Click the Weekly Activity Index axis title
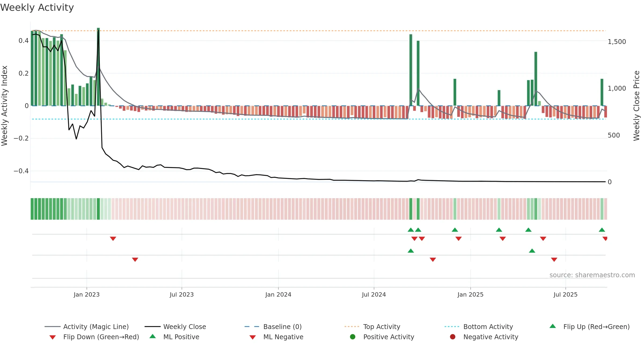Screen dimensions: 644x362 click(x=4, y=106)
